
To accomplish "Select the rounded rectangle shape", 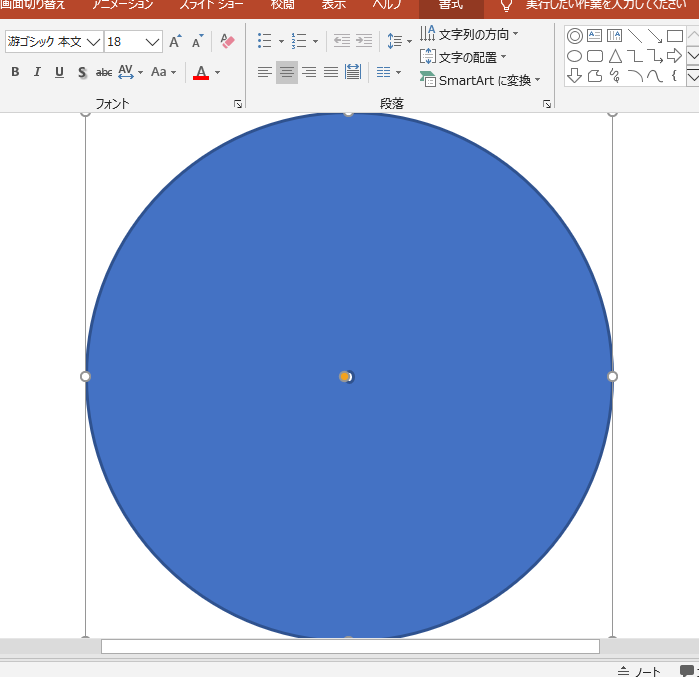I will (595, 56).
